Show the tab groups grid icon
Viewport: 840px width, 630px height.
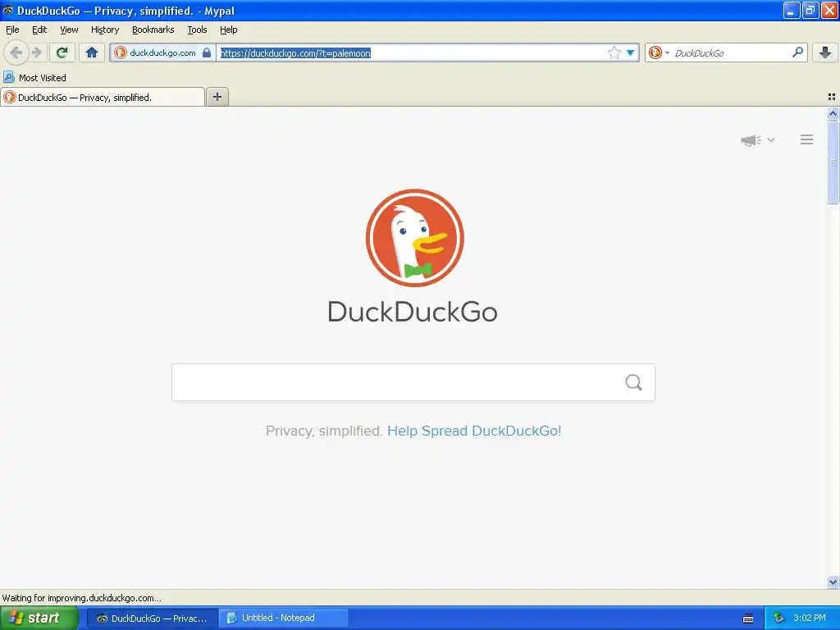click(832, 97)
